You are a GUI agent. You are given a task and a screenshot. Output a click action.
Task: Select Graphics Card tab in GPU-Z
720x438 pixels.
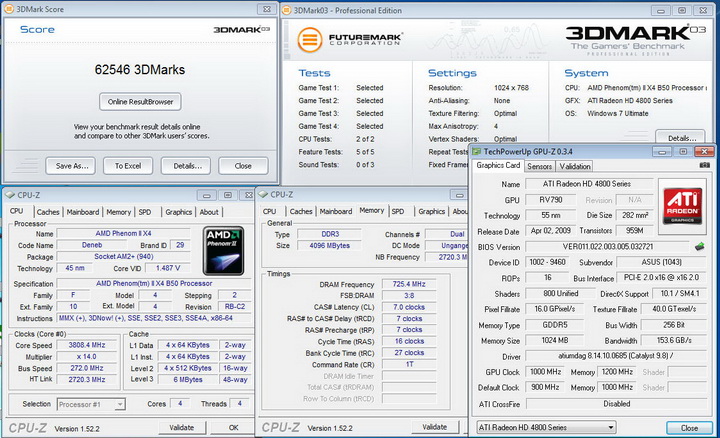498,165
